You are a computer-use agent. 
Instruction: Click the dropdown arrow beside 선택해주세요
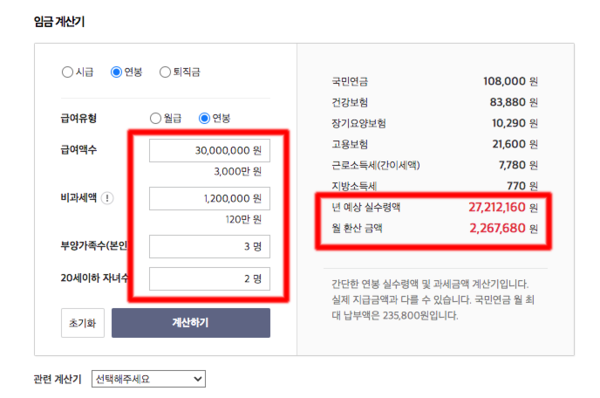tap(197, 379)
